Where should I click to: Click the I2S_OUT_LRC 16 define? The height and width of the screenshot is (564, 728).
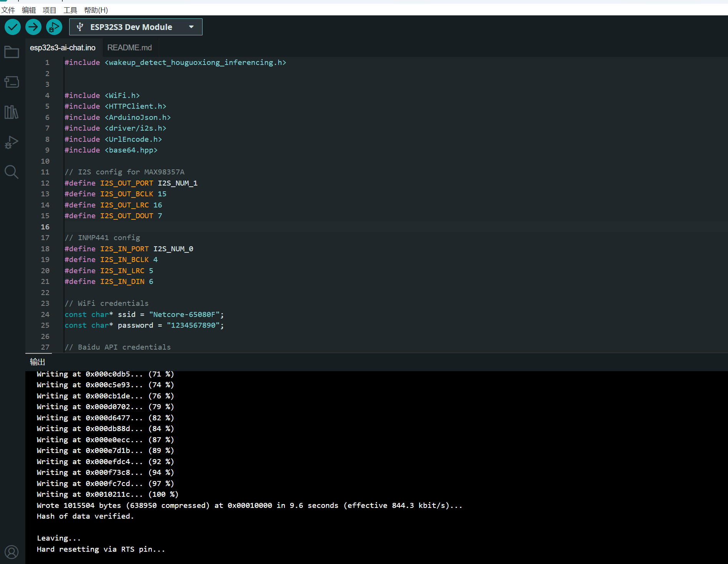113,205
